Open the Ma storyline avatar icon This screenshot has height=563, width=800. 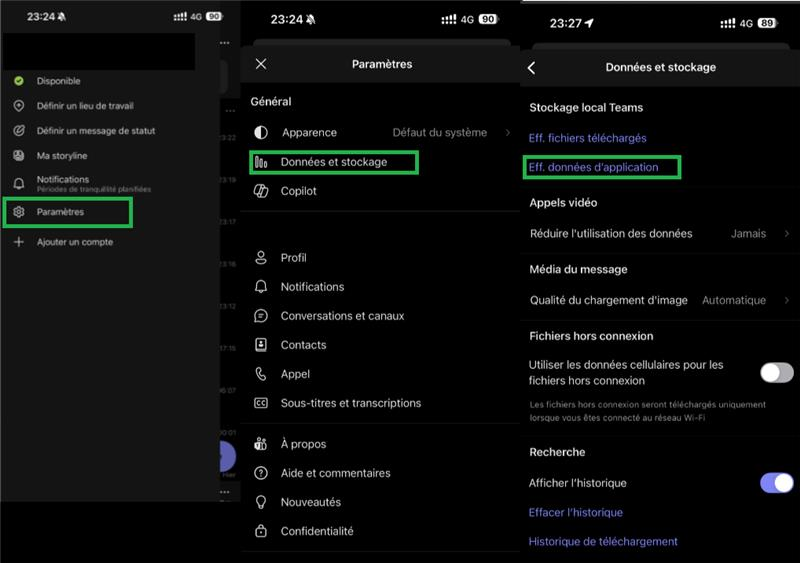coord(19,156)
